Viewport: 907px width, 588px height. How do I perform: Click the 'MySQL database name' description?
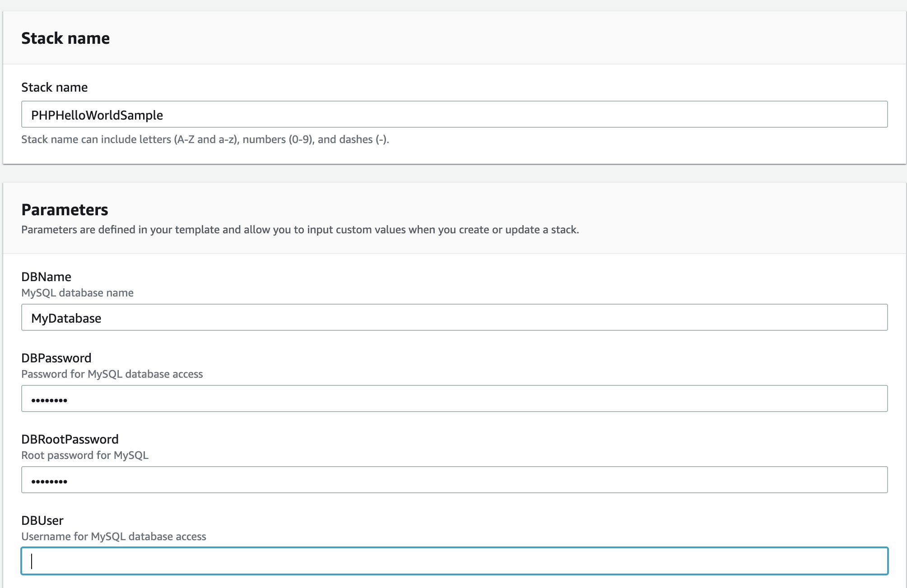tap(77, 293)
